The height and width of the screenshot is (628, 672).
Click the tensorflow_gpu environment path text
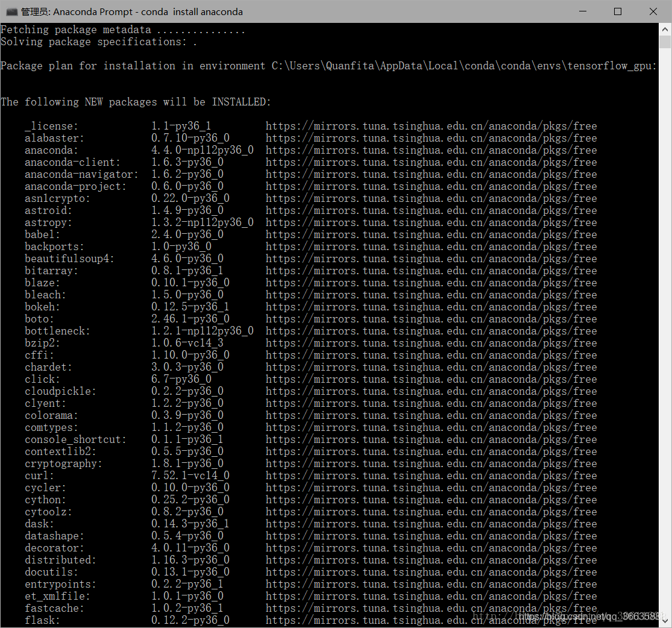coord(463,66)
